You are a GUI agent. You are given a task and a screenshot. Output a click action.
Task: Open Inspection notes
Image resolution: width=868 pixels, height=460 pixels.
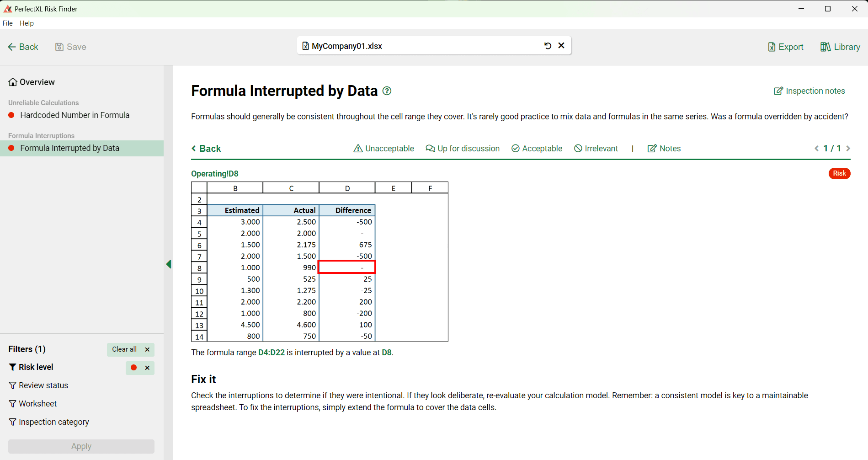809,91
